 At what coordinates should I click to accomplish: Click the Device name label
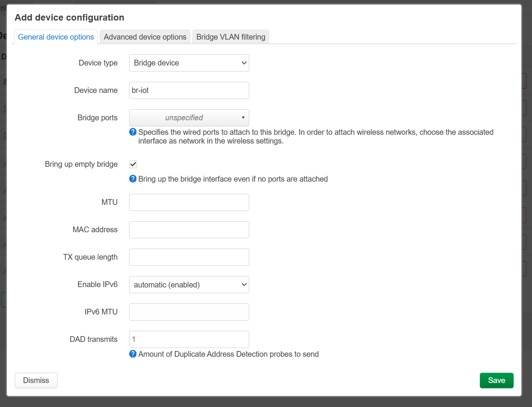coord(96,90)
